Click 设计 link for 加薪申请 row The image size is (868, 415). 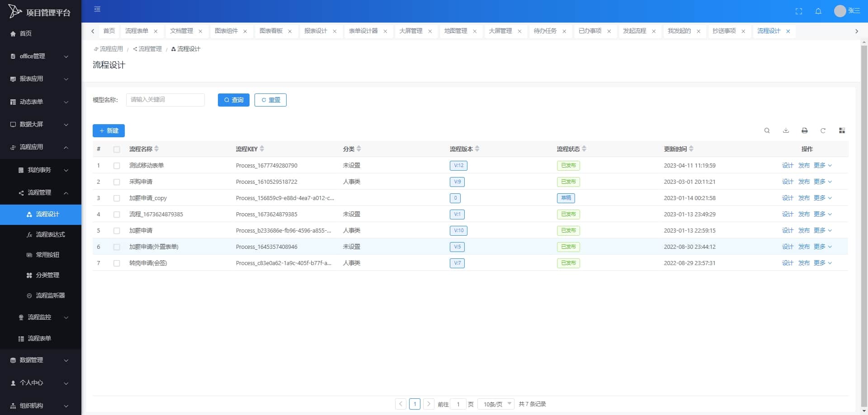(x=788, y=230)
